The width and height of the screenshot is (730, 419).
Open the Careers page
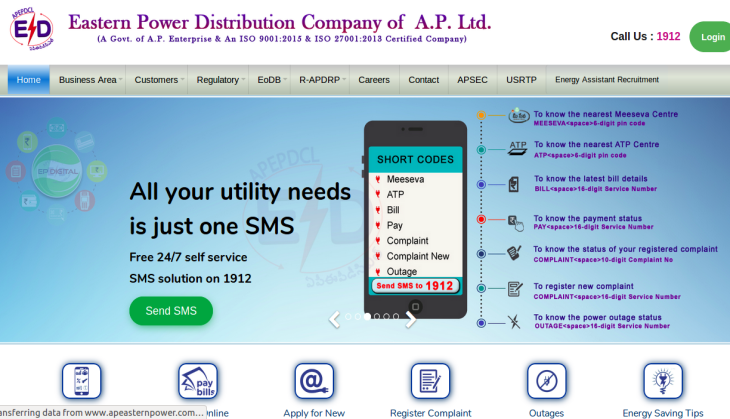[x=374, y=80]
